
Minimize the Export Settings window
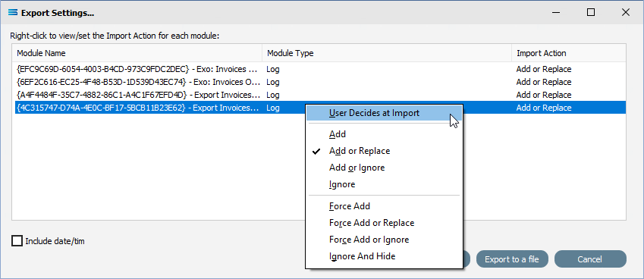[556, 12]
